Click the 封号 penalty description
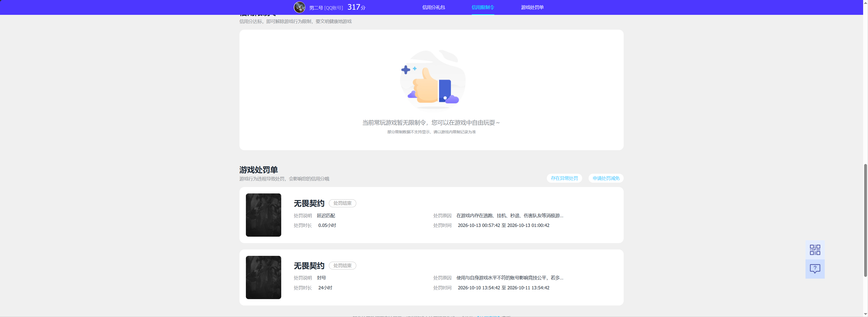The image size is (868, 317). tap(321, 278)
